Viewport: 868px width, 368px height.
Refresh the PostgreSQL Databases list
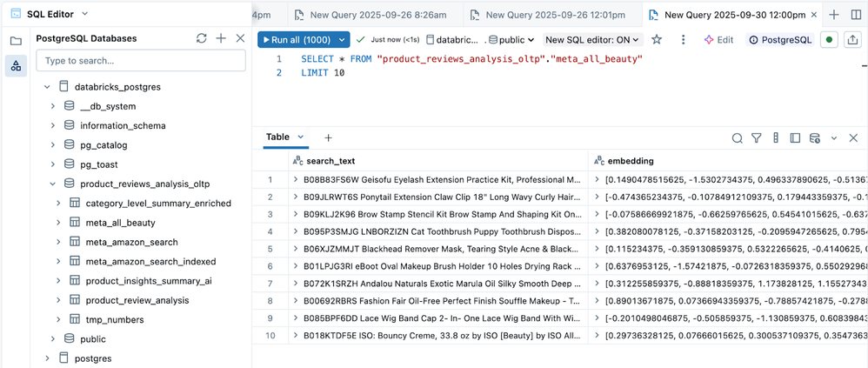202,38
